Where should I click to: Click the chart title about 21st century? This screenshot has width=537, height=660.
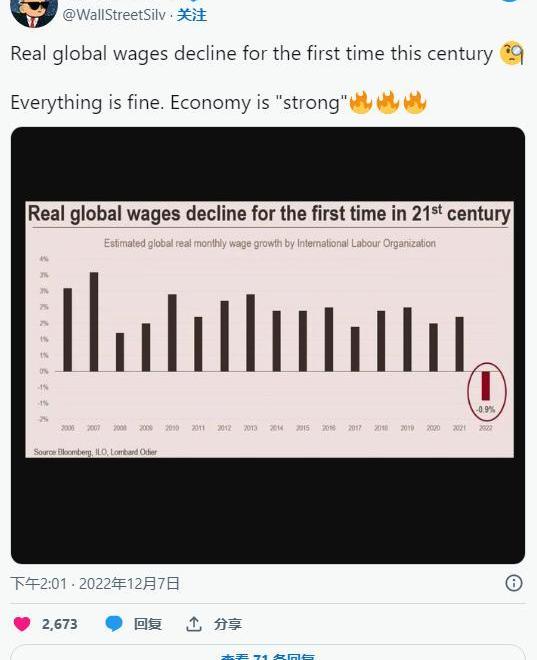(269, 214)
